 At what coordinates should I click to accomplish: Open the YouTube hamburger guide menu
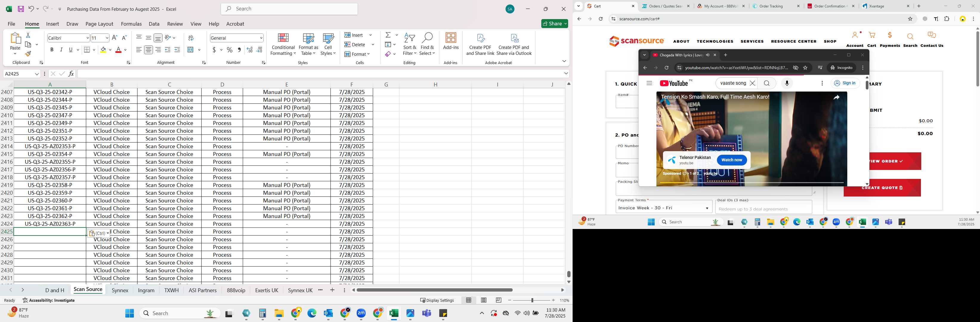[x=649, y=83]
